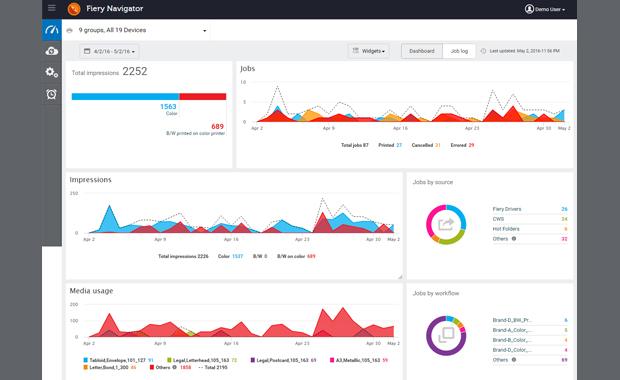The image size is (620, 380).
Task: Select Brand-A_Color_... workflow row
Action: tap(530, 330)
